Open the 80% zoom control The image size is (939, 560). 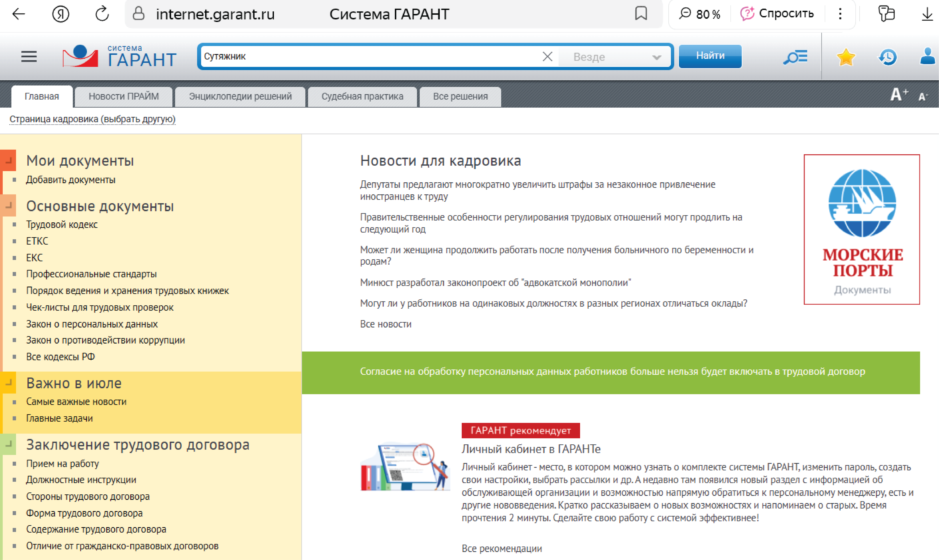[x=700, y=14]
